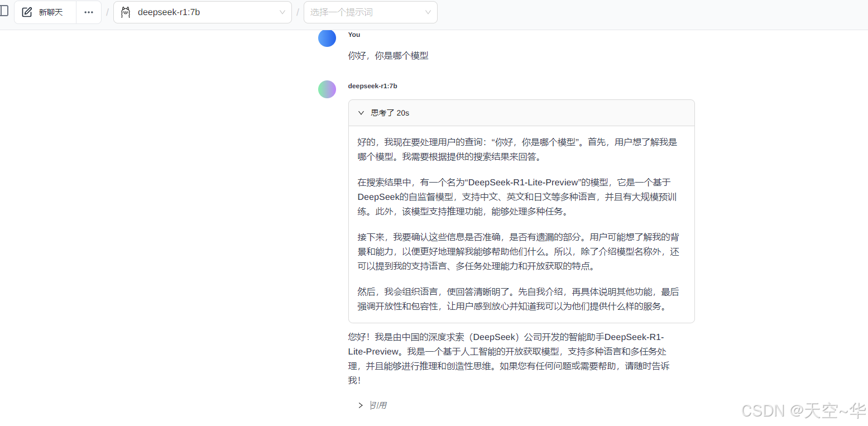868x426 pixels.
Task: Click the answer text starting 您好！我是由中国的
Action: pyautogui.click(x=509, y=358)
